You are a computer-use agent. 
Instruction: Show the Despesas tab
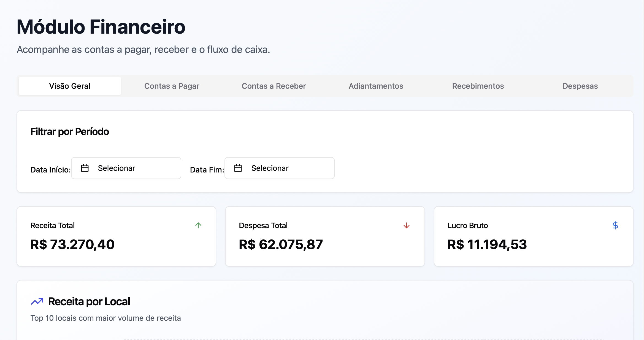pos(580,86)
